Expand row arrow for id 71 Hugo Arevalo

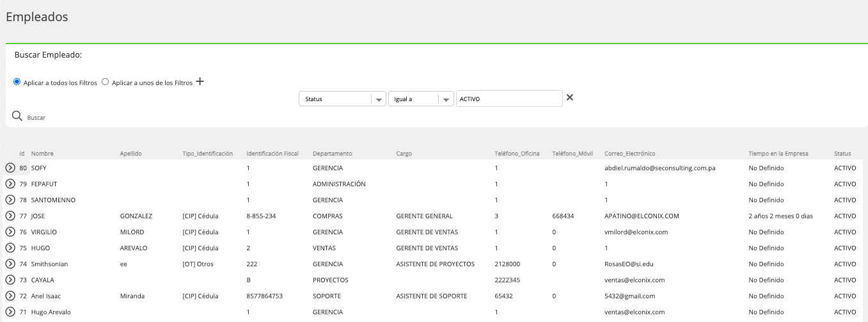click(10, 312)
